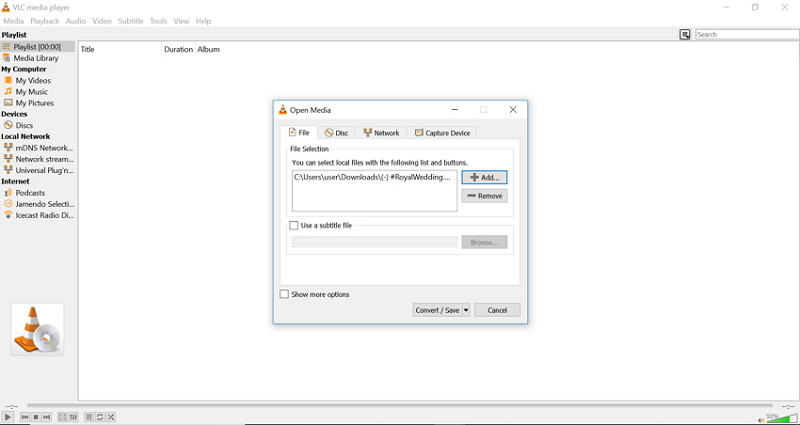Toggle the loop/repeat icon

click(x=100, y=417)
